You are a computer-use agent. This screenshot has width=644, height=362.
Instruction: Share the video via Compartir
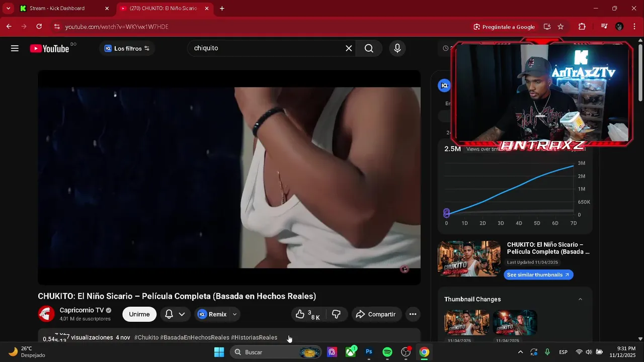pos(376,314)
